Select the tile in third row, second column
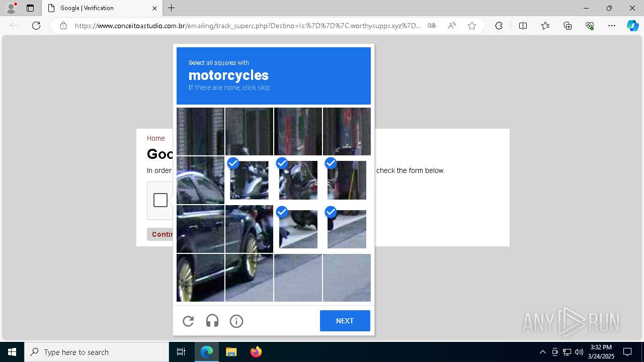The height and width of the screenshot is (362, 644). [249, 229]
